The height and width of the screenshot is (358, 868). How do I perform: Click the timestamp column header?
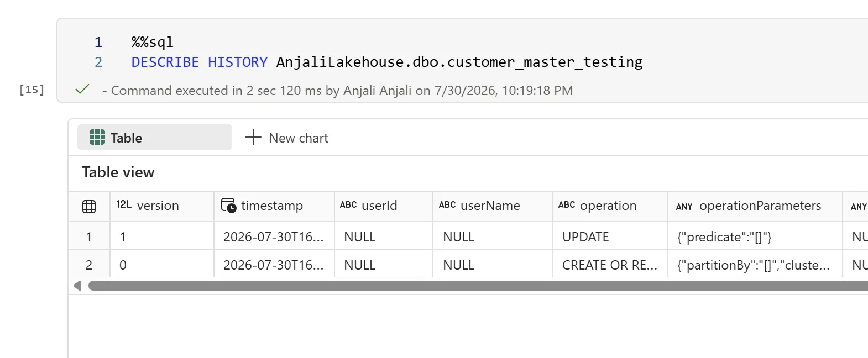tap(274, 206)
